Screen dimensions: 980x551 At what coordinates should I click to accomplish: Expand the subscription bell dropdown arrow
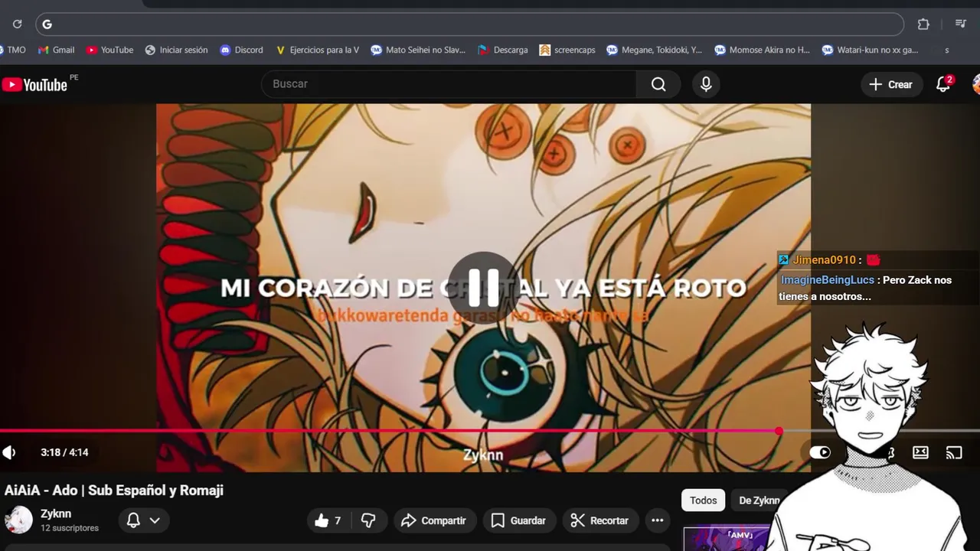tap(155, 520)
